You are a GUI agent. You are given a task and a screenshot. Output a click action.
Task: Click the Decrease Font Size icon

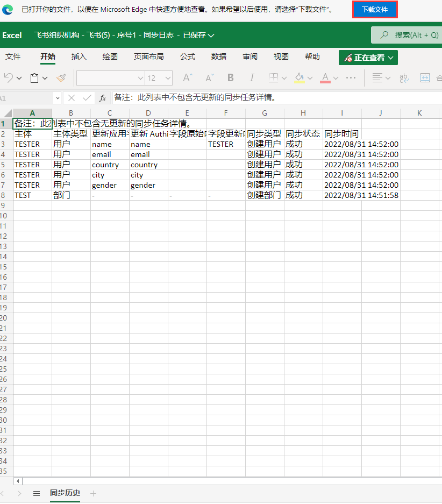[210, 78]
